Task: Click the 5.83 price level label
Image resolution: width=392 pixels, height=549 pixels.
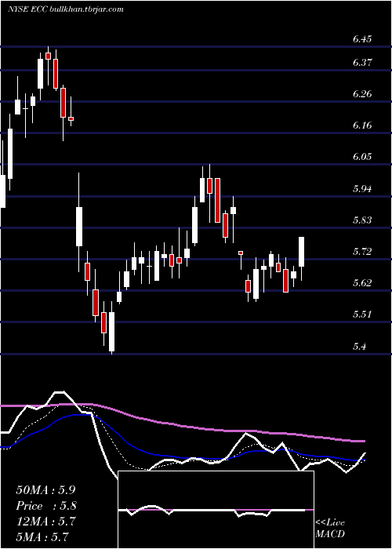Action: point(362,220)
